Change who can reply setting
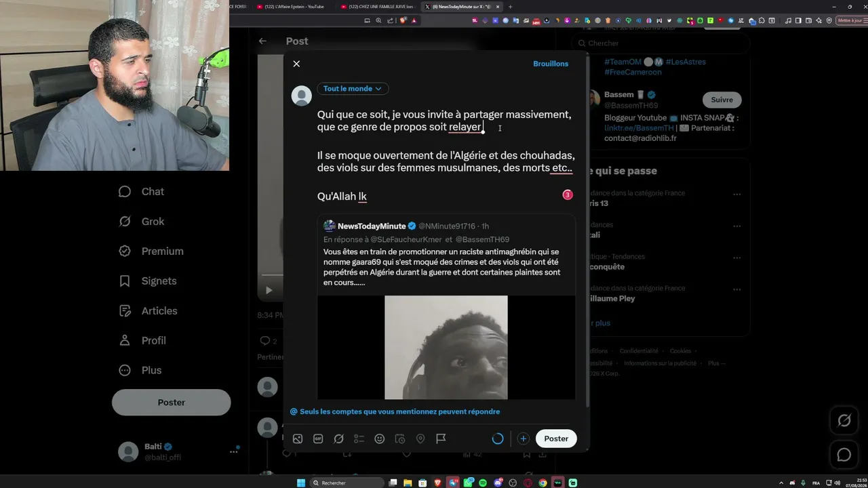 click(x=395, y=411)
